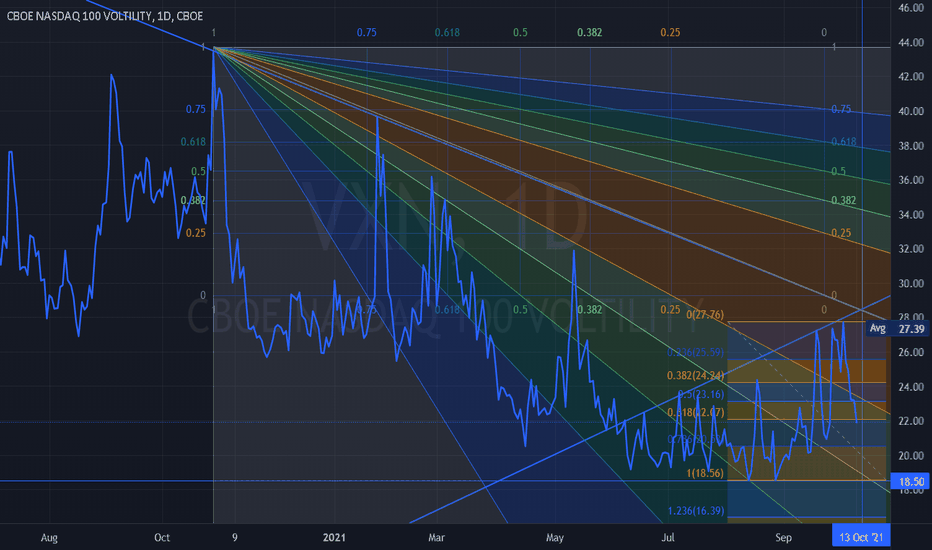932x550 pixels.
Task: Click the Avg 27.39 price tag
Action: click(x=898, y=329)
